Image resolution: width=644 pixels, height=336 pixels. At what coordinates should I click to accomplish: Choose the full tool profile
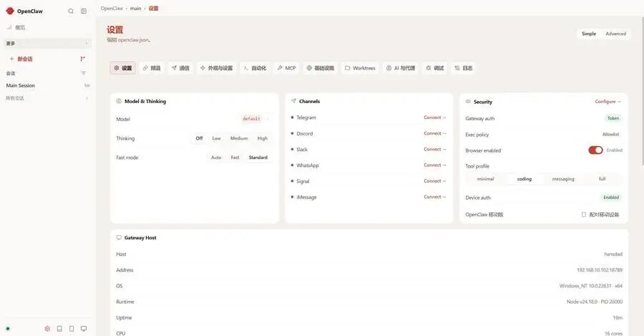point(602,179)
